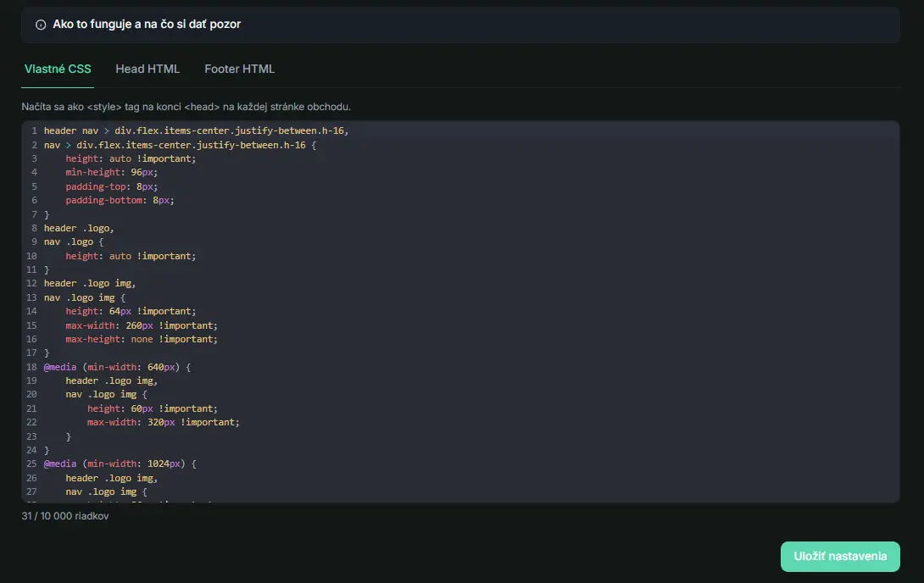Click code line 'header .logo,' on line 8

(x=78, y=228)
